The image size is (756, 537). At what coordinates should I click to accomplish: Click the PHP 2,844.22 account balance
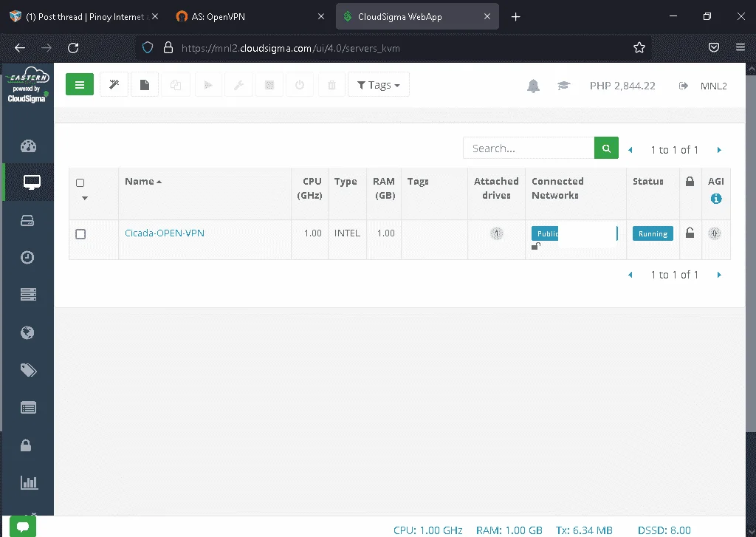click(622, 86)
